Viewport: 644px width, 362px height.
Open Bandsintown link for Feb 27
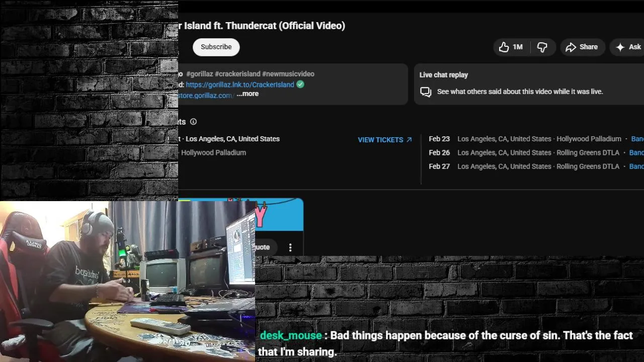pos(636,166)
